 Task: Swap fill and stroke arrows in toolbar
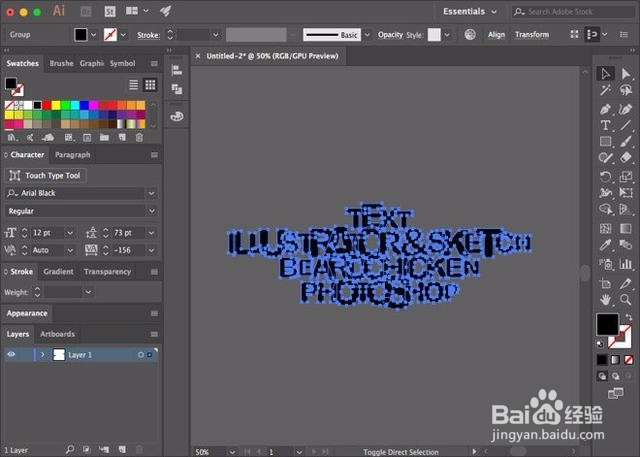coord(628,317)
